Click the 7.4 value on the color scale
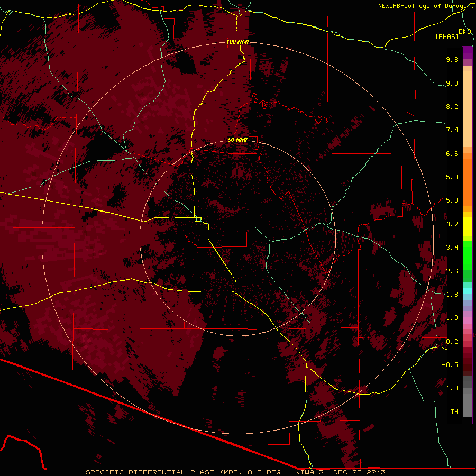 (x=452, y=130)
